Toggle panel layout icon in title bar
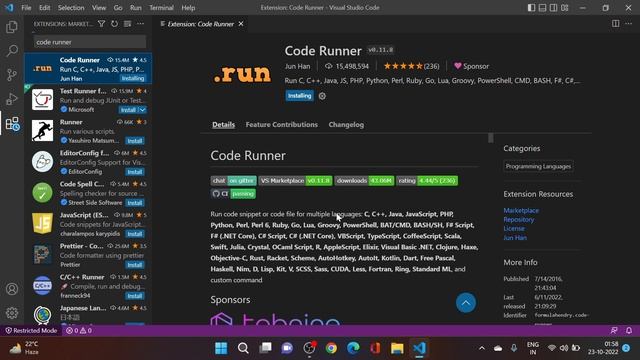Viewport: 640px width, 360px height. click(542, 8)
